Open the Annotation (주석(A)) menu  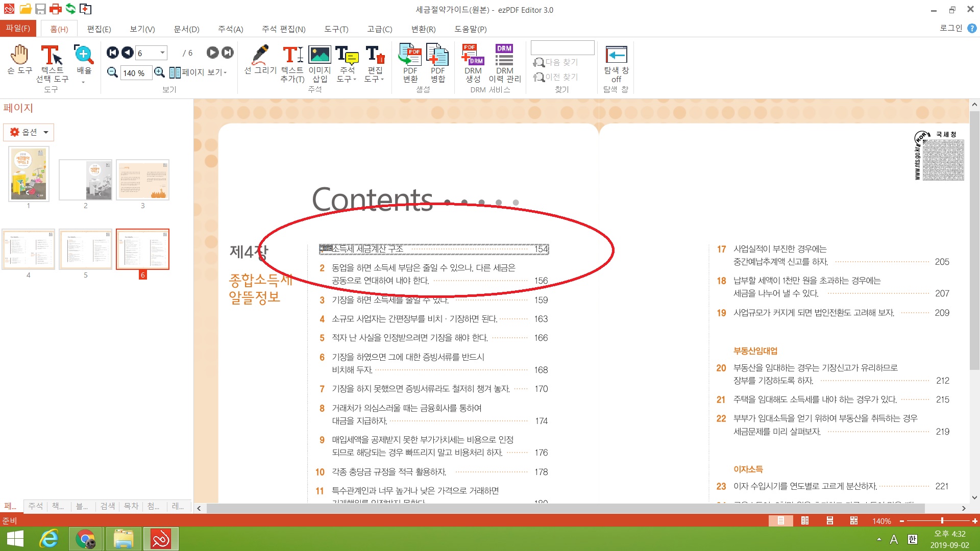point(230,29)
